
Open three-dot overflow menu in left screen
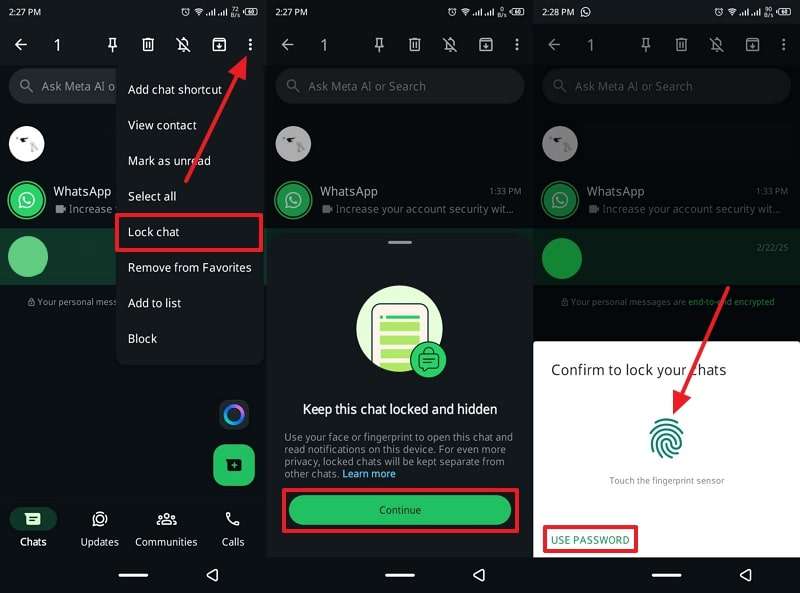250,45
